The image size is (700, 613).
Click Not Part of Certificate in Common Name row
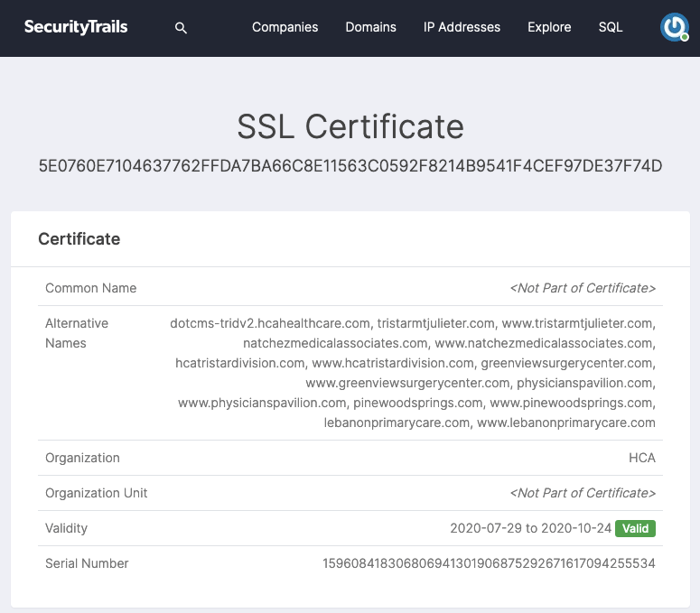coord(583,288)
